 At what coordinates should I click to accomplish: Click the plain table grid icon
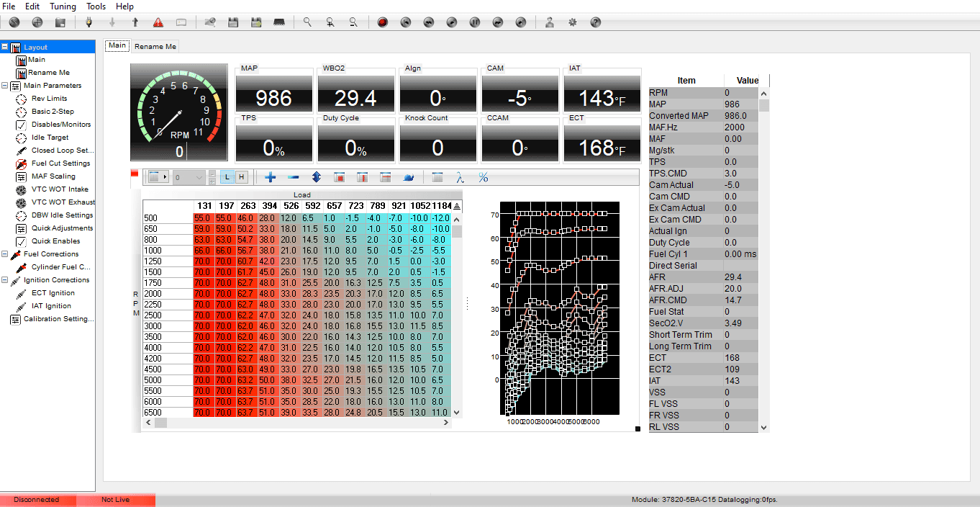tap(437, 176)
